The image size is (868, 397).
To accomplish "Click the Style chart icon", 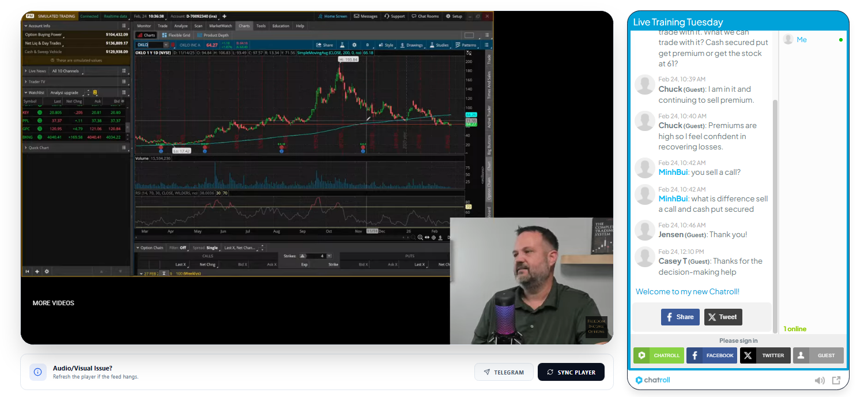I will tap(385, 45).
